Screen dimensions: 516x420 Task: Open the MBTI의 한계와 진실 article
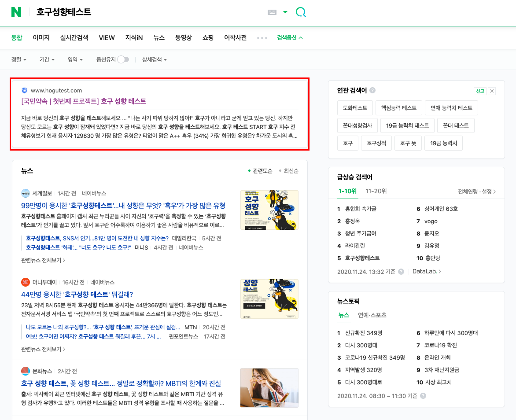tap(121, 383)
